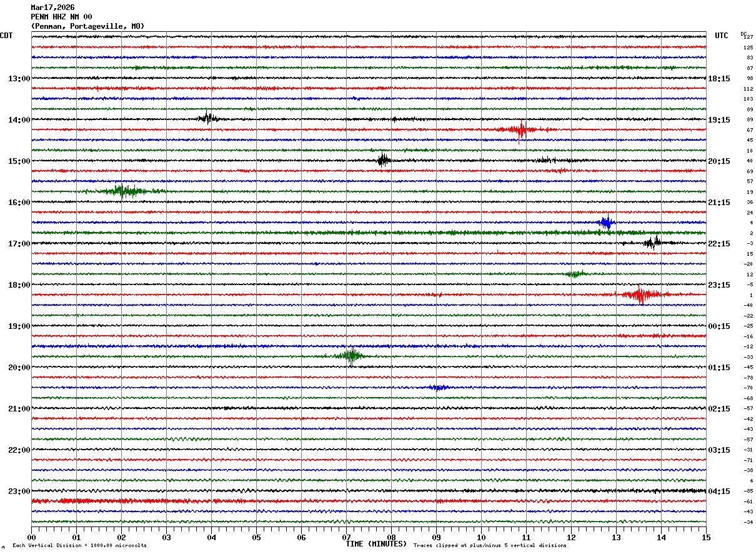Click the DC offset value -20

[x=748, y=264]
